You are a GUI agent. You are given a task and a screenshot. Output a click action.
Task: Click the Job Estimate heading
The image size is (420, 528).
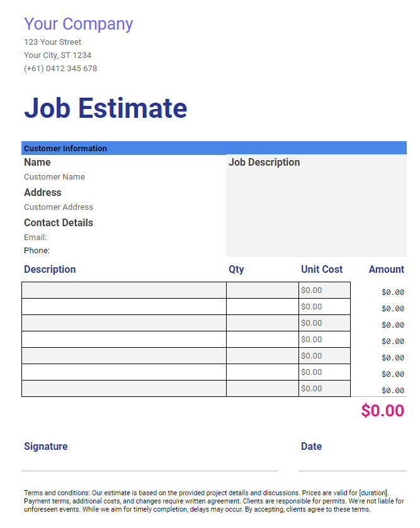105,108
